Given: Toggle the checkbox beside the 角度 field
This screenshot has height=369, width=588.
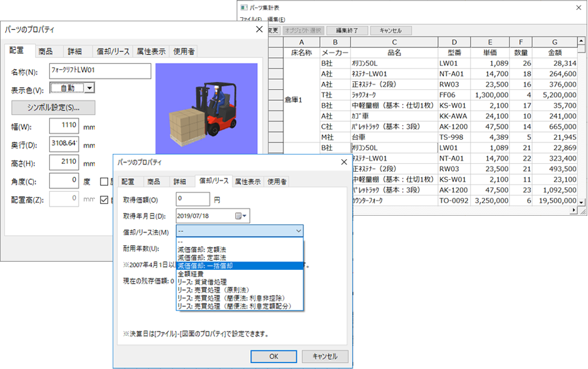Looking at the screenshot, I should (x=105, y=181).
